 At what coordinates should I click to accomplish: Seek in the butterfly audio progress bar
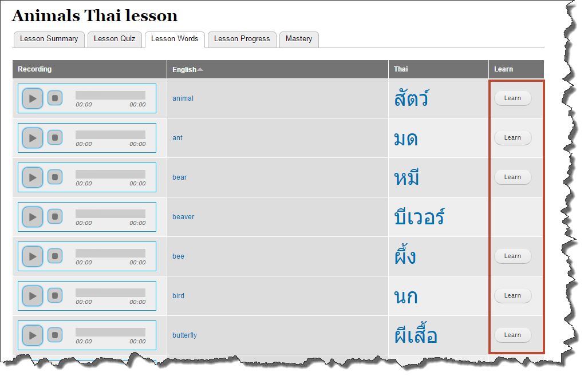point(111,332)
